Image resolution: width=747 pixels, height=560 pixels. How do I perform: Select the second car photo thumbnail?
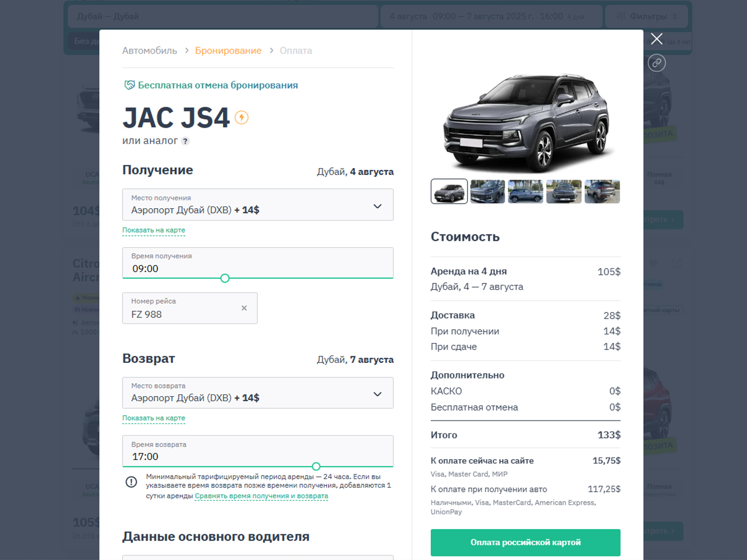point(487,191)
